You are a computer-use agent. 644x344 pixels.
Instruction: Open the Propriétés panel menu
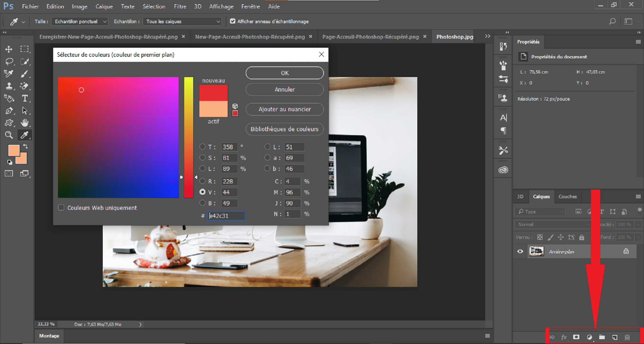pos(638,42)
